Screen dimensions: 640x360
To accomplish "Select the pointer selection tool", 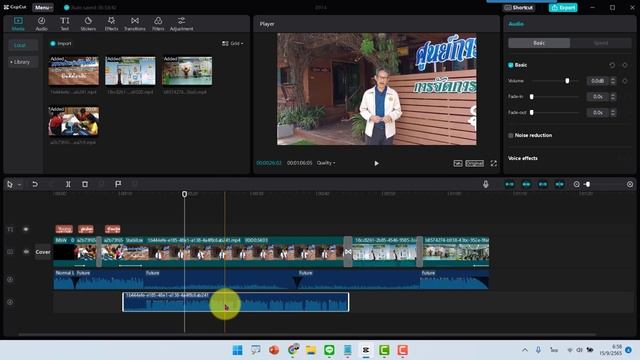I will pyautogui.click(x=10, y=184).
